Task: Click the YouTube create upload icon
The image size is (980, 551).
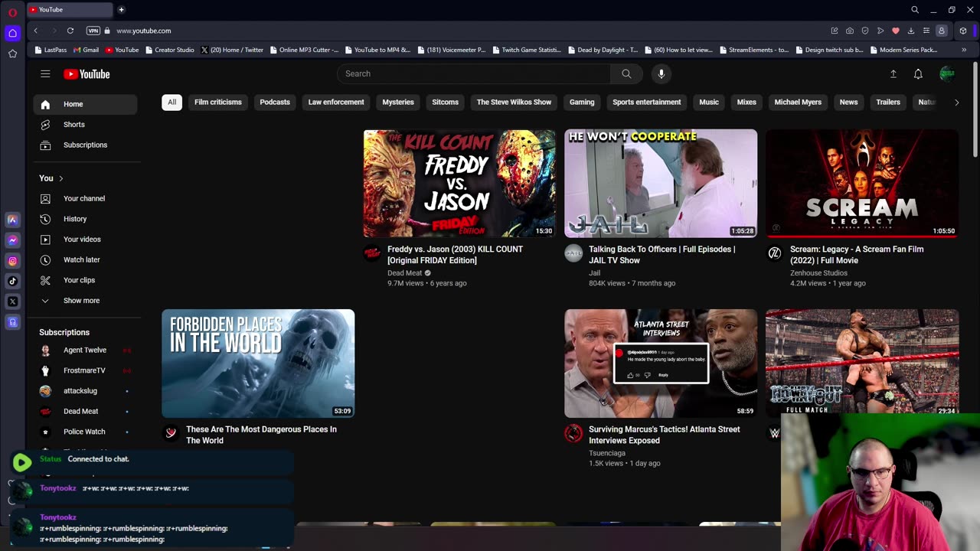Action: coord(893,73)
